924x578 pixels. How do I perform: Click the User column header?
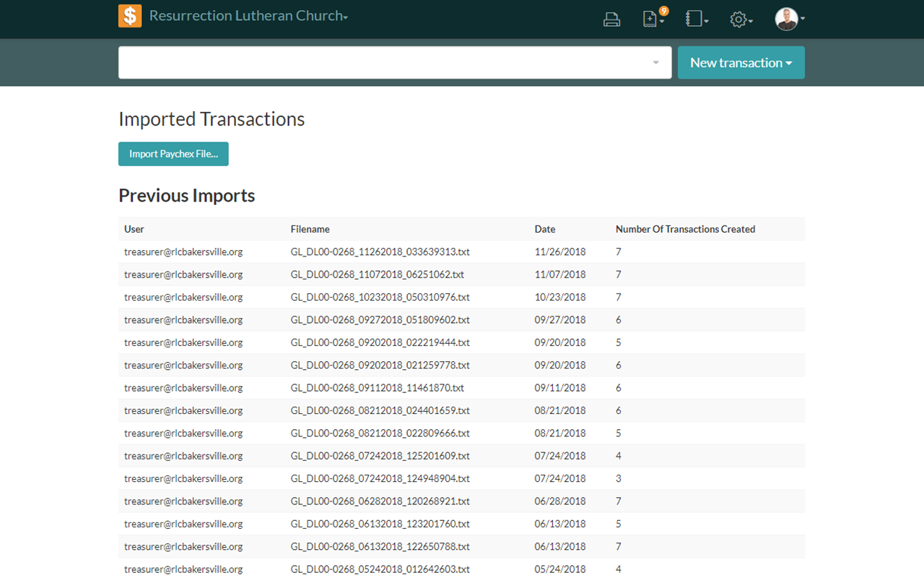tap(134, 229)
